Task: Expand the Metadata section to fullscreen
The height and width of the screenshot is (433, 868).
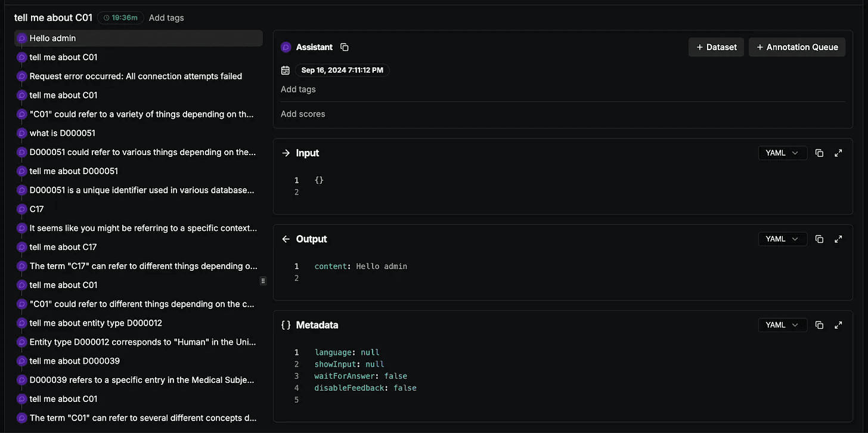Action: pos(838,325)
